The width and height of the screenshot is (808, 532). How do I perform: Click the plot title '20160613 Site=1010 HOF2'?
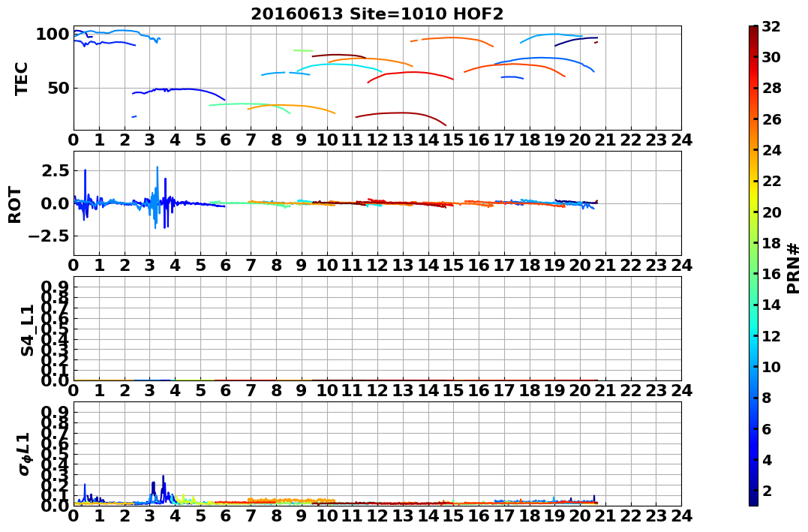click(x=377, y=14)
